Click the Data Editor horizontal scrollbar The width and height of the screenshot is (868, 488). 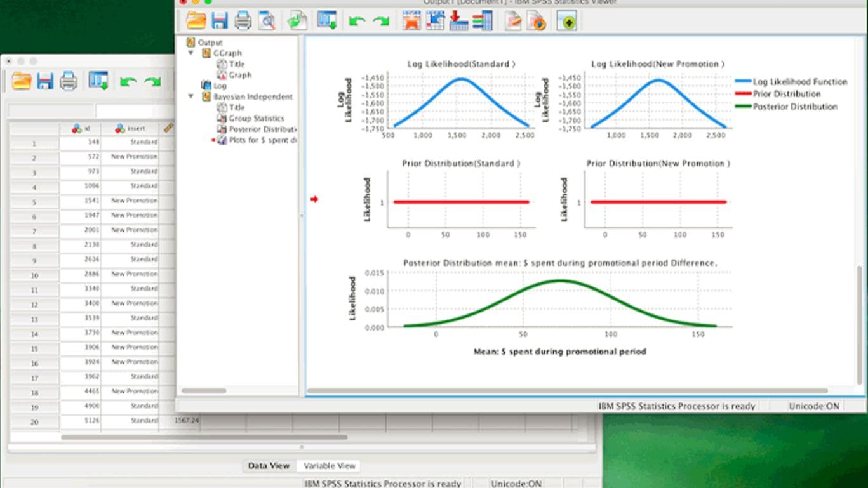click(x=204, y=437)
